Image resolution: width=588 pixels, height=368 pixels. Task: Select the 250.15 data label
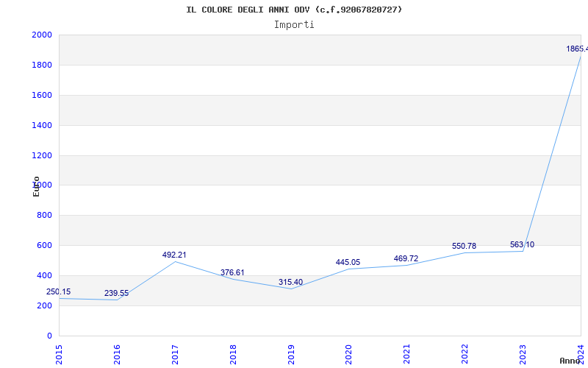pos(58,291)
